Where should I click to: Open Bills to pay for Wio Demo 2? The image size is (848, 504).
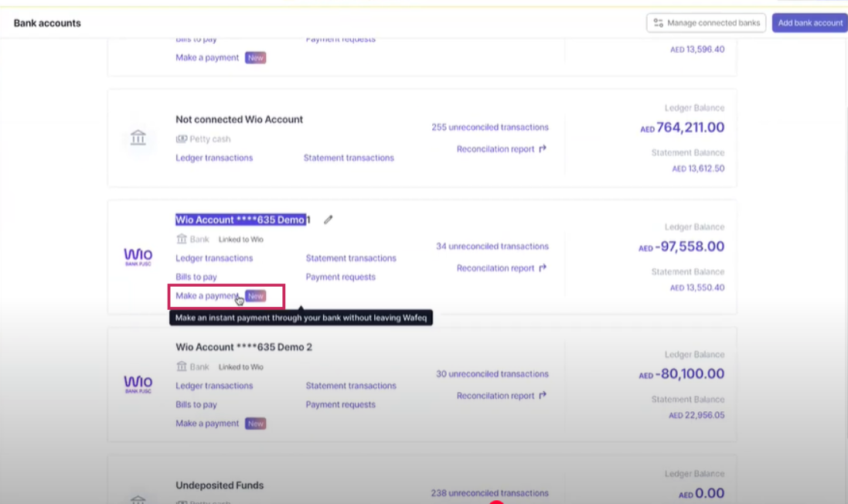[x=196, y=404]
